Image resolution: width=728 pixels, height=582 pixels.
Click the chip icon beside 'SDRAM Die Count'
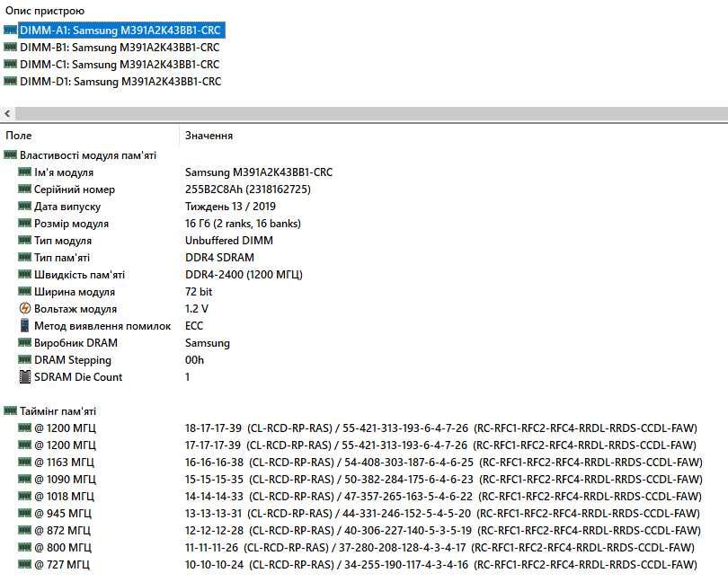24,377
